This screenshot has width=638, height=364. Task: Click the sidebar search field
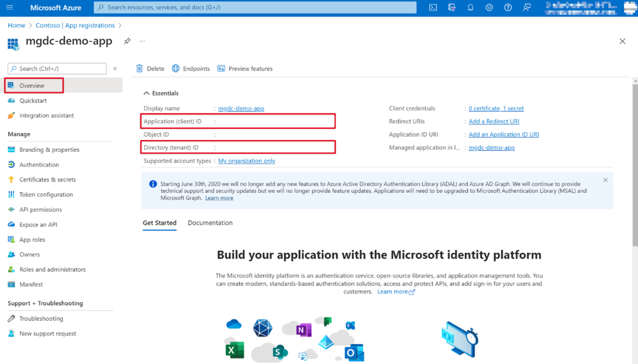click(x=56, y=68)
